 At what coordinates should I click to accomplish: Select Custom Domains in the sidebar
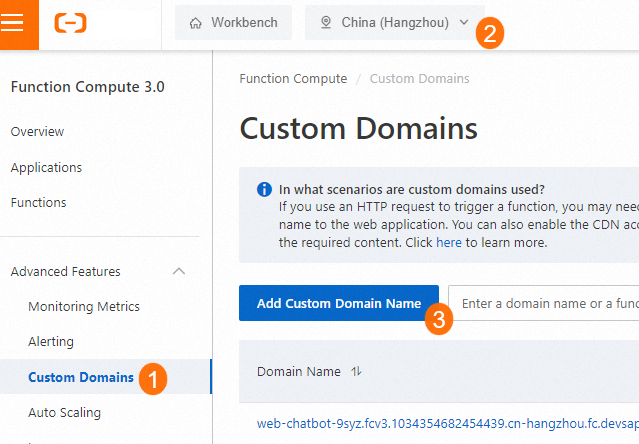click(x=80, y=377)
